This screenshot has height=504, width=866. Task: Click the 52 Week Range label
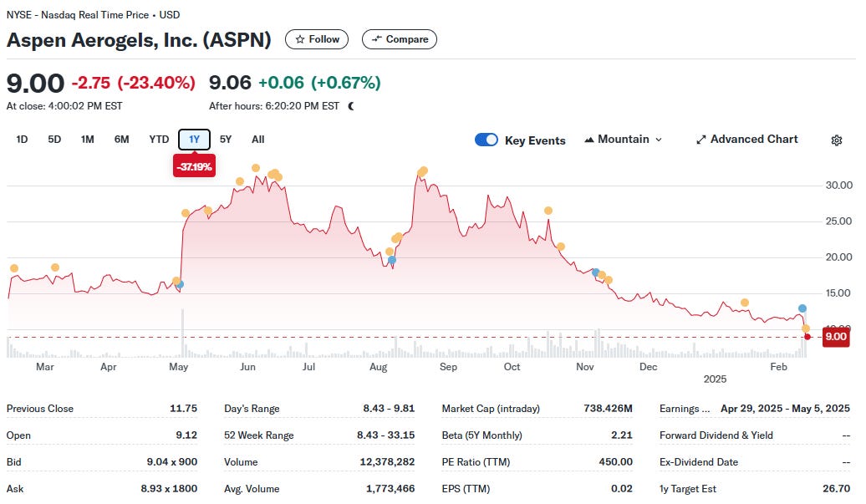[258, 435]
